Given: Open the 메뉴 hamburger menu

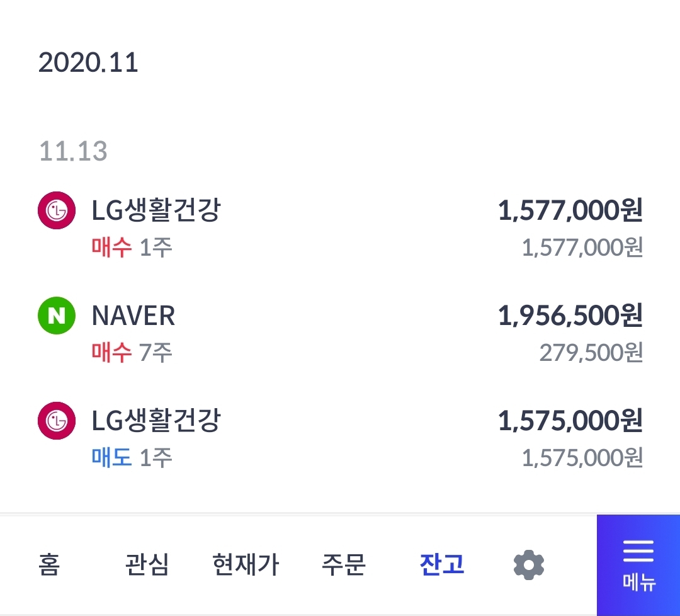Looking at the screenshot, I should [x=638, y=565].
